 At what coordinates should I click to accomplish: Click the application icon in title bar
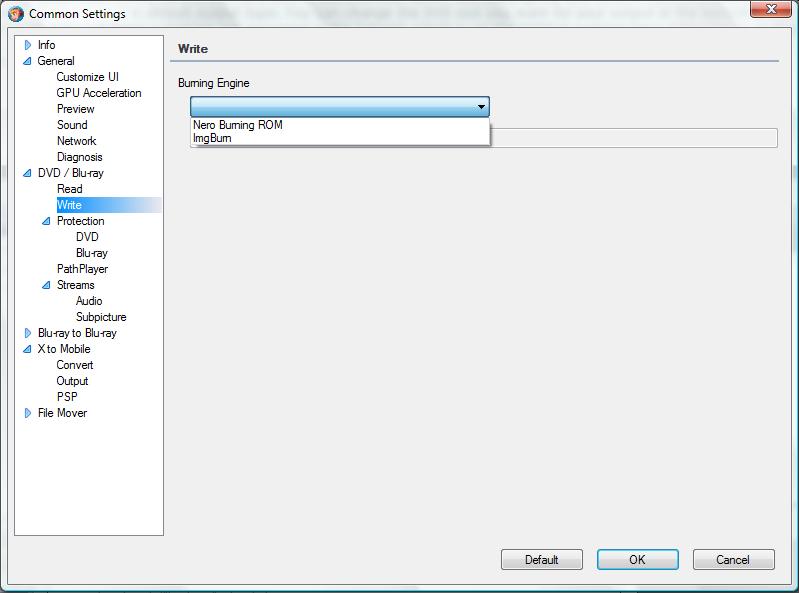click(x=16, y=13)
